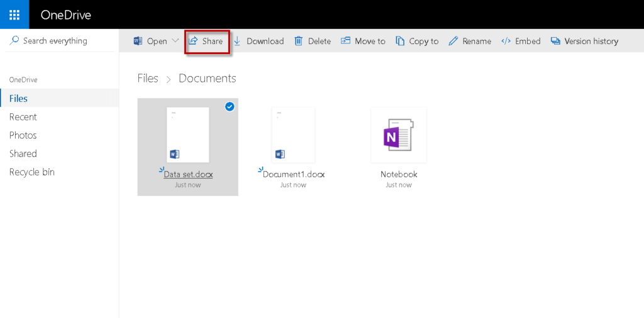This screenshot has height=318, width=644.
Task: Click Embed in the toolbar
Action: [521, 41]
